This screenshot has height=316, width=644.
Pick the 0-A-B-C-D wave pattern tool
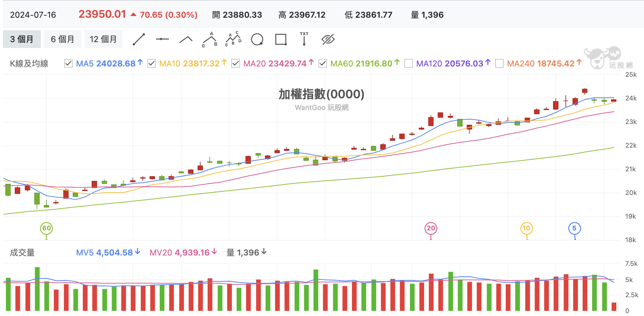tap(233, 39)
